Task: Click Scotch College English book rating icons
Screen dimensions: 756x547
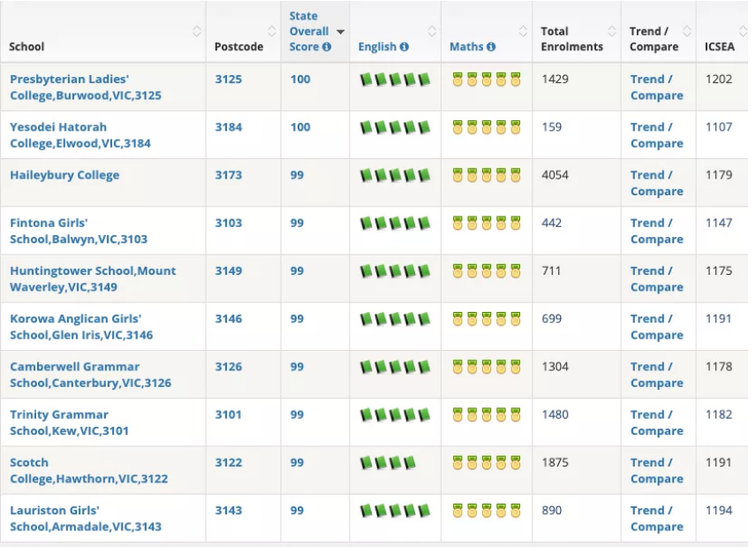Action: coord(388,463)
